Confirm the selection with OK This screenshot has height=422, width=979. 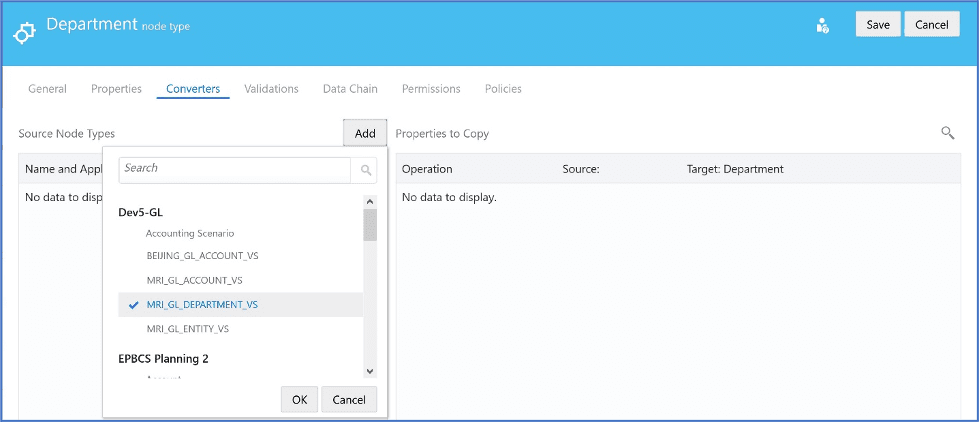300,400
